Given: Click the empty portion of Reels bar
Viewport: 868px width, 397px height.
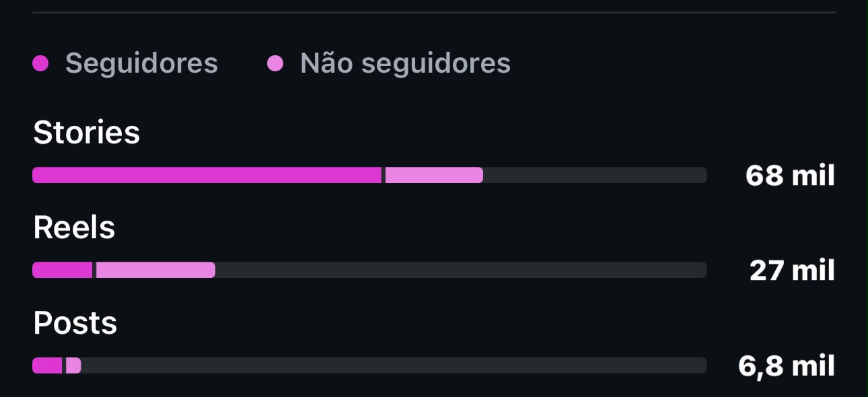Looking at the screenshot, I should click(461, 270).
